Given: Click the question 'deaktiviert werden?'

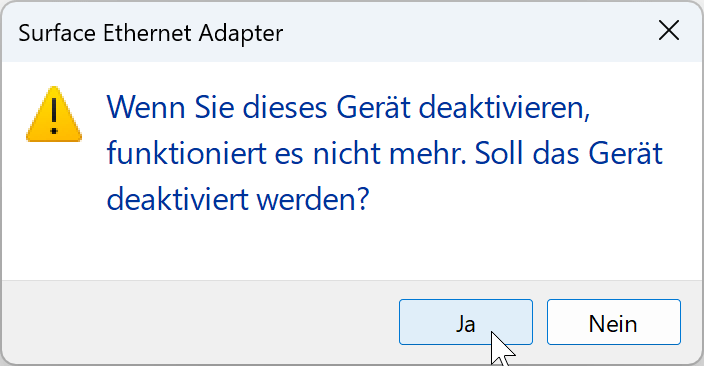Looking at the screenshot, I should pos(238,198).
